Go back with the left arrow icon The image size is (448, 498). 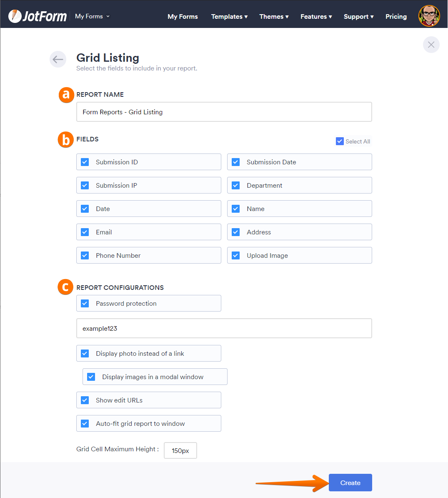click(58, 59)
